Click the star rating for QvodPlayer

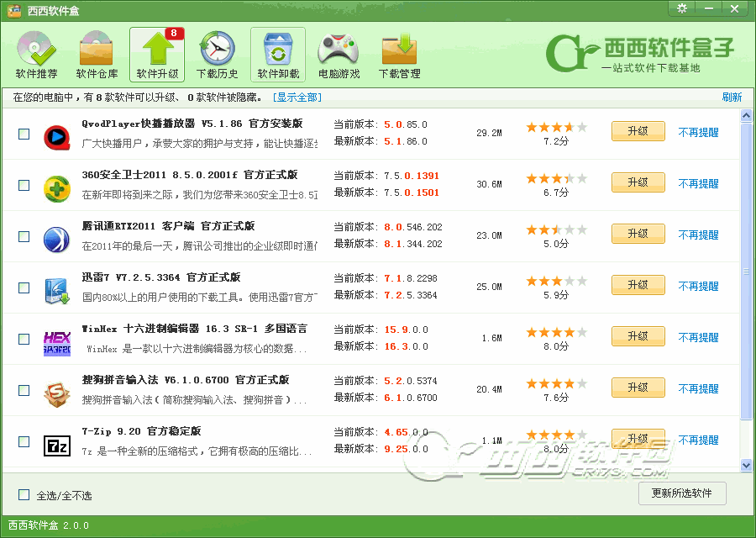click(x=556, y=128)
